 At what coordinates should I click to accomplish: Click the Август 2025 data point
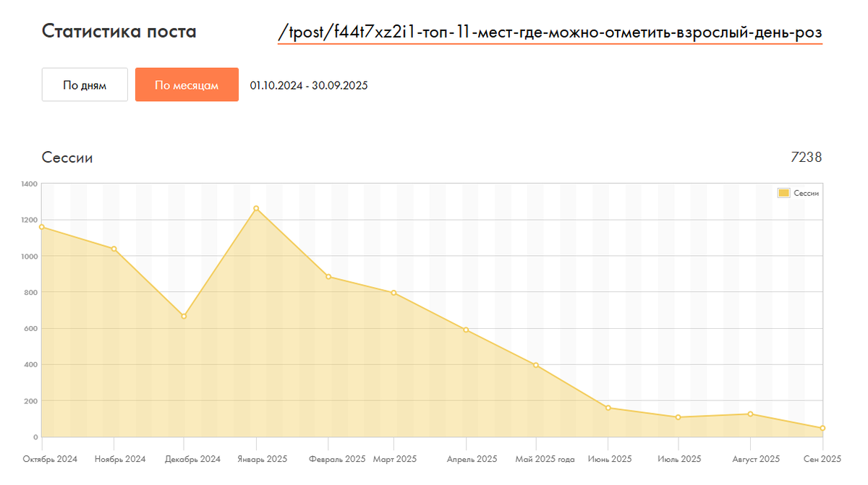(751, 413)
